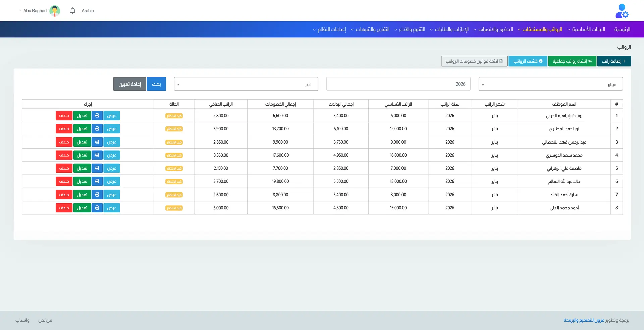
Task: Click the print icon for سارة أحمد الخالد
Action: click(97, 195)
